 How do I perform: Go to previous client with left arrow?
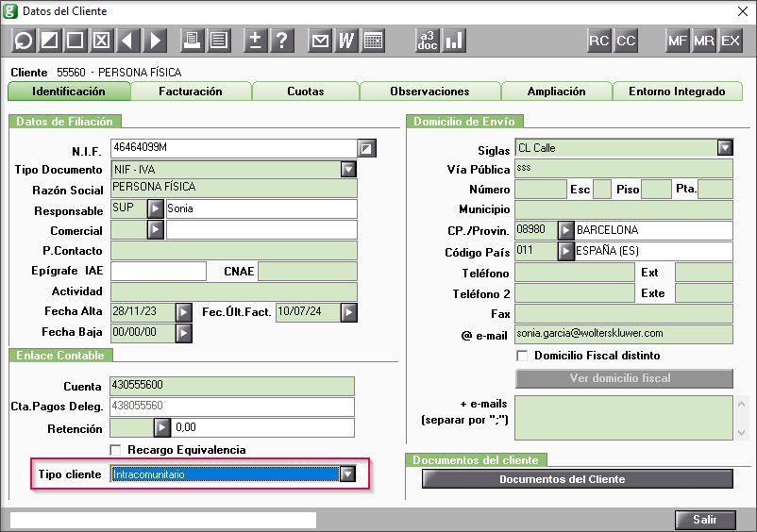pos(127,40)
